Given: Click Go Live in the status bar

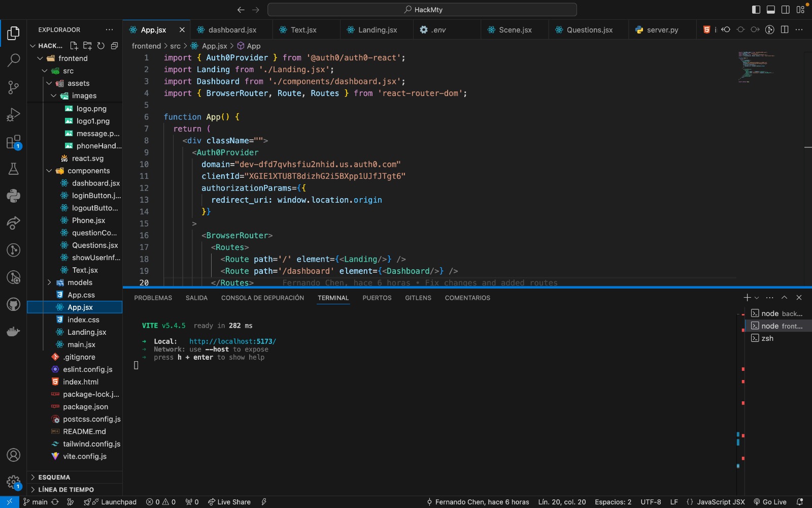Looking at the screenshot, I should (x=770, y=502).
